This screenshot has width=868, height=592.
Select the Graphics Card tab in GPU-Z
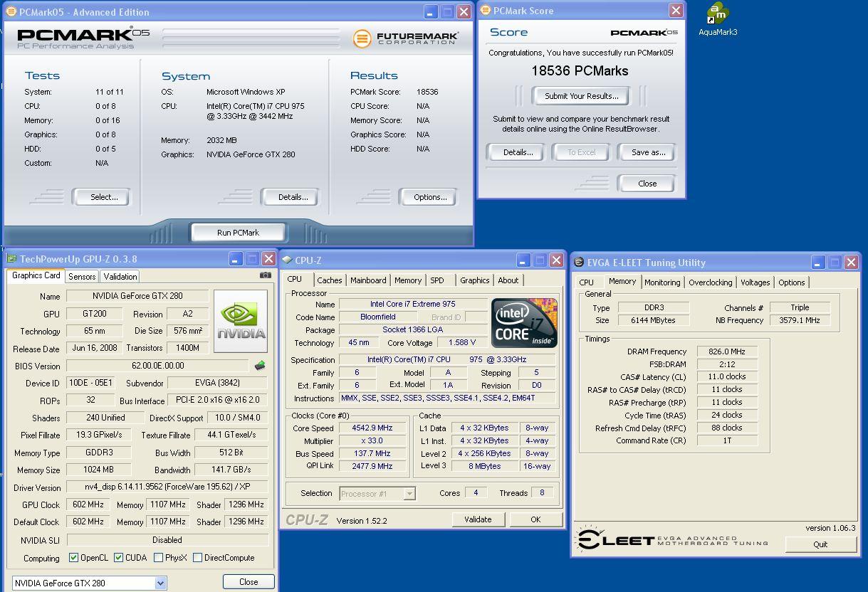tap(36, 275)
